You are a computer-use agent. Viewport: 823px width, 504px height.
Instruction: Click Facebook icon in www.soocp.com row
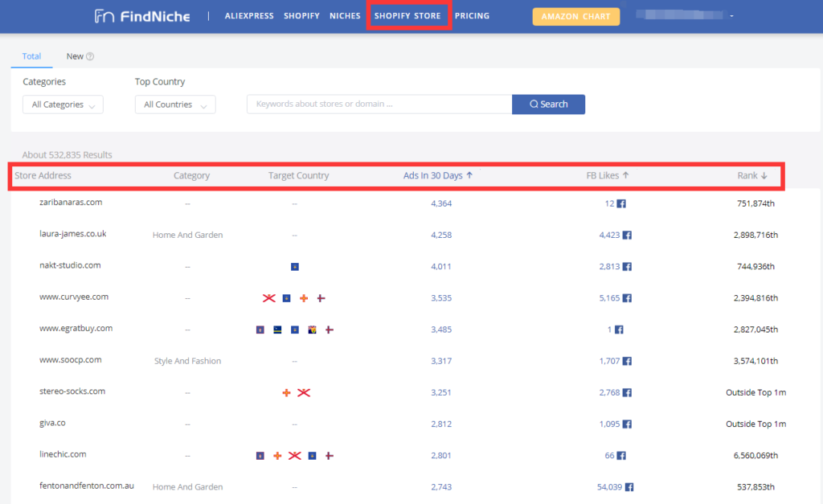(x=627, y=361)
